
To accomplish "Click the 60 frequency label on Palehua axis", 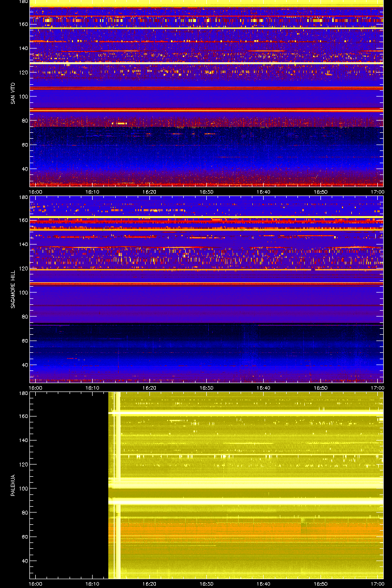I will [x=24, y=537].
